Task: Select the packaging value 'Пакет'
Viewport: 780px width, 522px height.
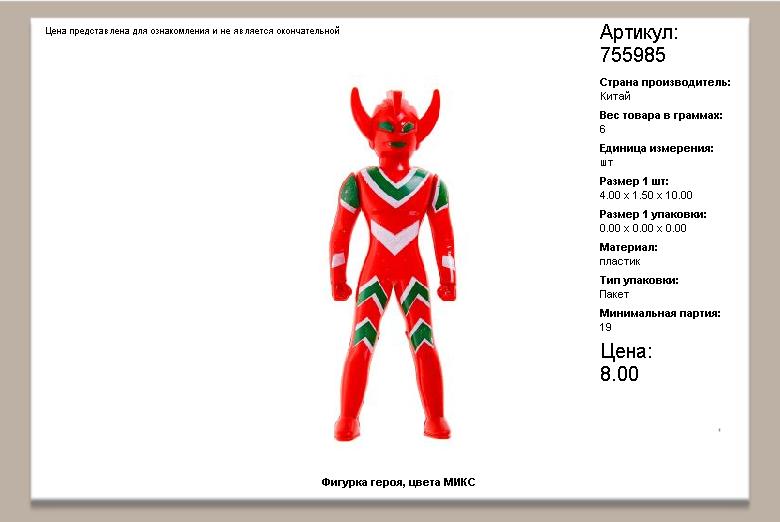Action: tap(614, 294)
